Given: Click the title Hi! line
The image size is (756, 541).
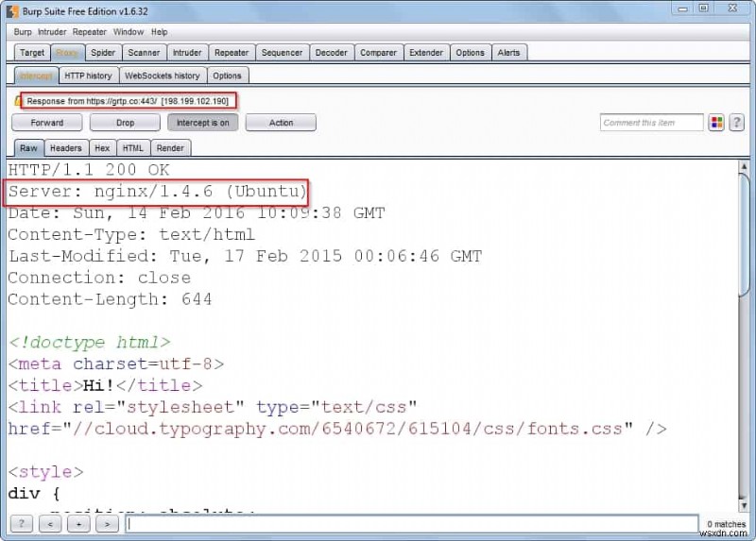Looking at the screenshot, I should pyautogui.click(x=105, y=385).
